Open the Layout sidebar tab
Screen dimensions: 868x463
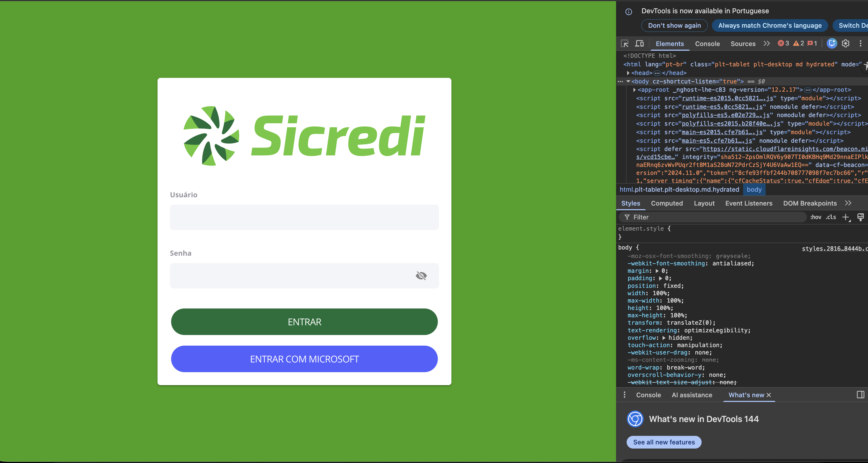[x=704, y=203]
